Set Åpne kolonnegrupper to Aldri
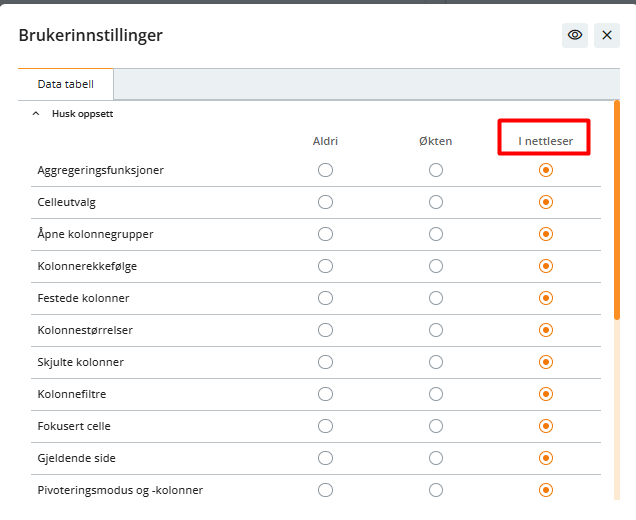 click(325, 234)
